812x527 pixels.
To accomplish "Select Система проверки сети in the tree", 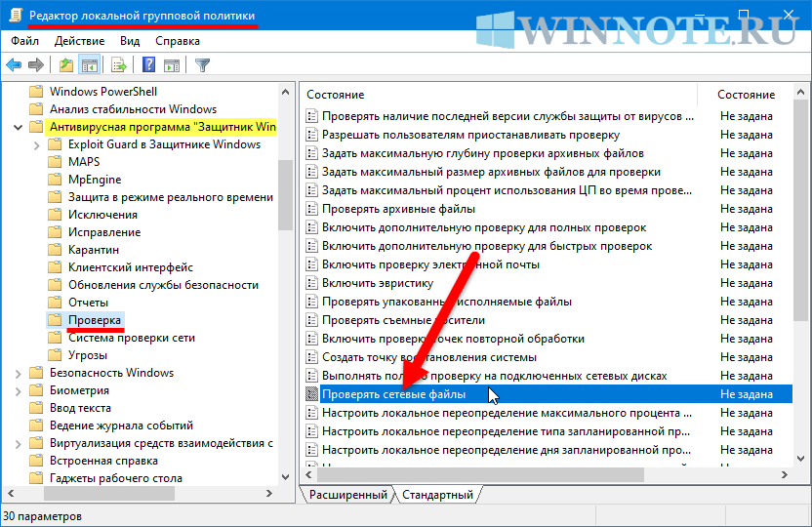I will [132, 338].
